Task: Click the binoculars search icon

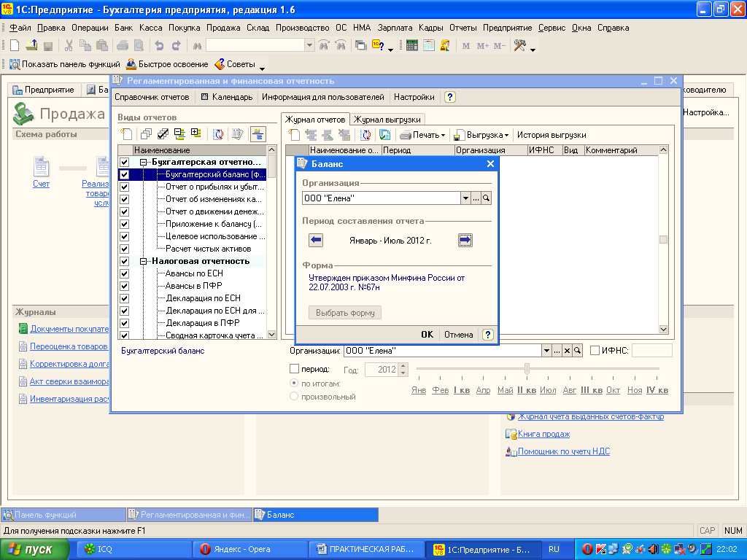Action: [x=197, y=46]
